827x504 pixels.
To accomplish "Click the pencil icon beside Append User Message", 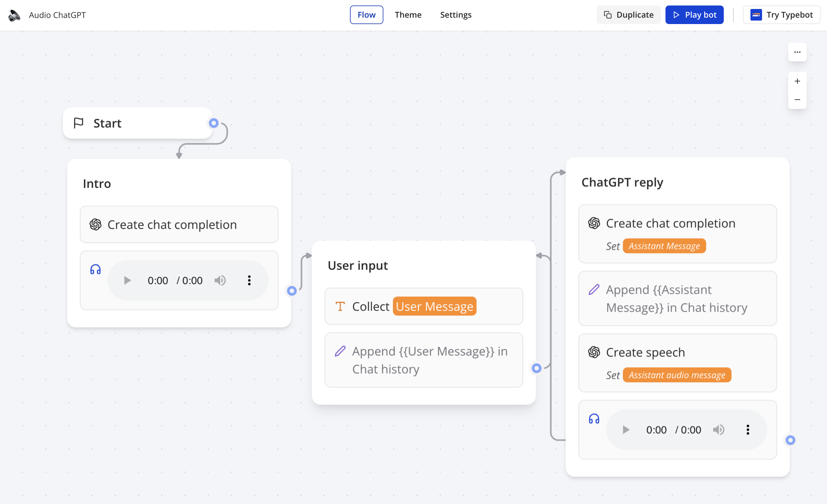I will [340, 351].
